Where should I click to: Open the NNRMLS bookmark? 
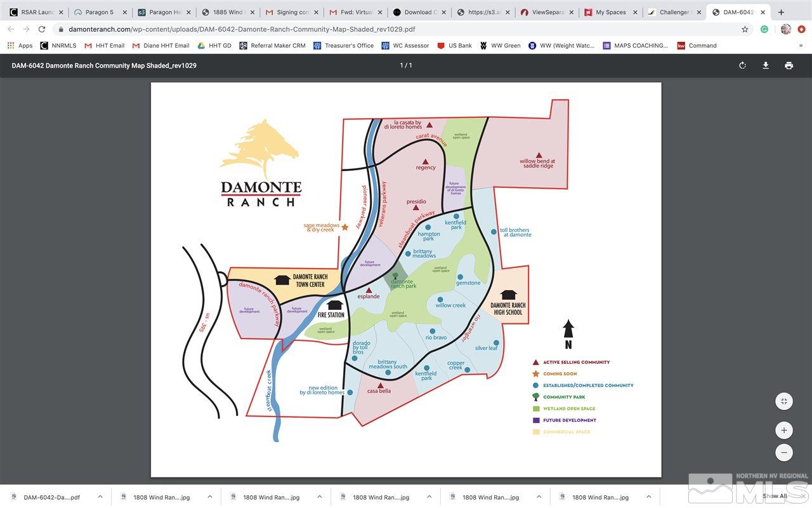57,46
